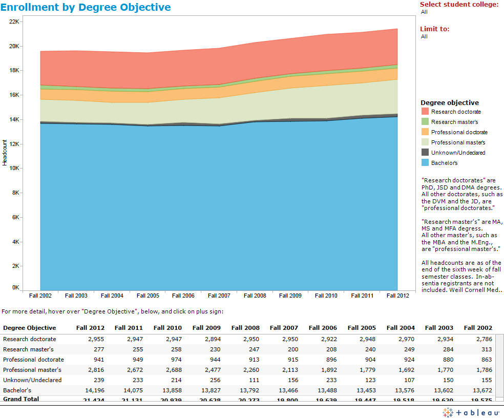
Task: Click the Fall 2010 column header
Action: (x=167, y=328)
